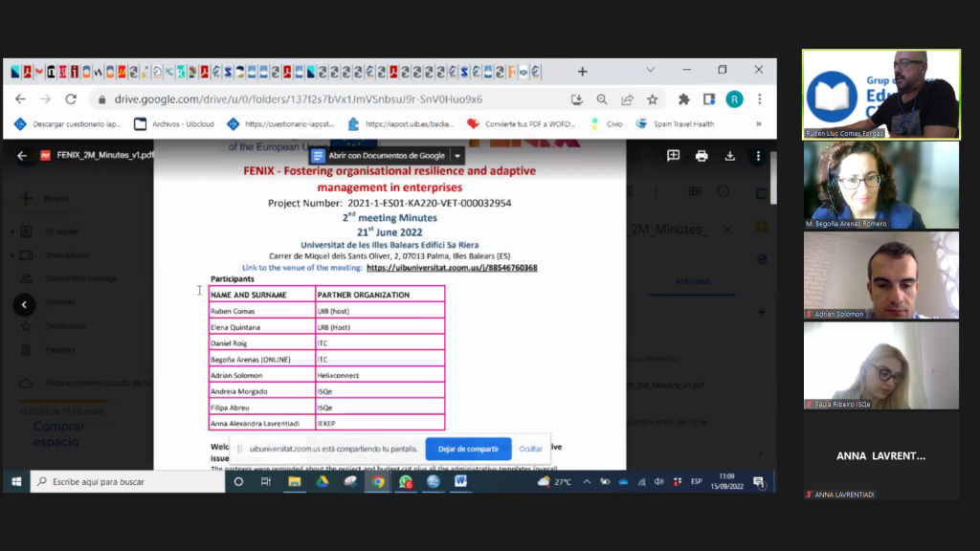This screenshot has height=551, width=980.
Task: Follow the uibuniversitat.zoom.us meeting link
Action: click(x=451, y=268)
